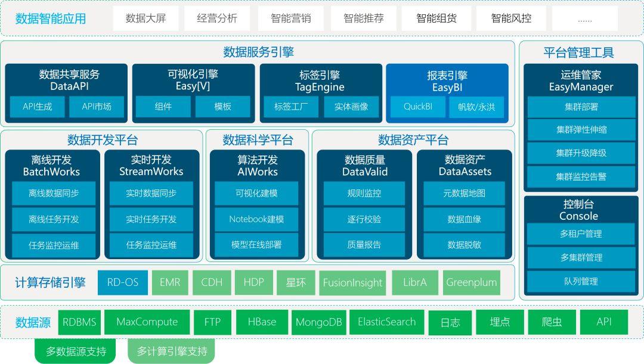Click the 组件 block under Easy[V]
This screenshot has height=364, width=644.
[163, 107]
